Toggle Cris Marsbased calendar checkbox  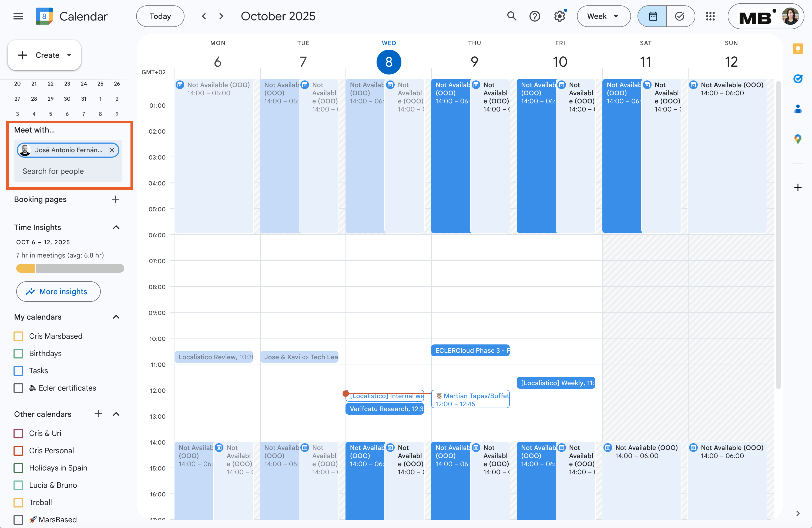[18, 336]
